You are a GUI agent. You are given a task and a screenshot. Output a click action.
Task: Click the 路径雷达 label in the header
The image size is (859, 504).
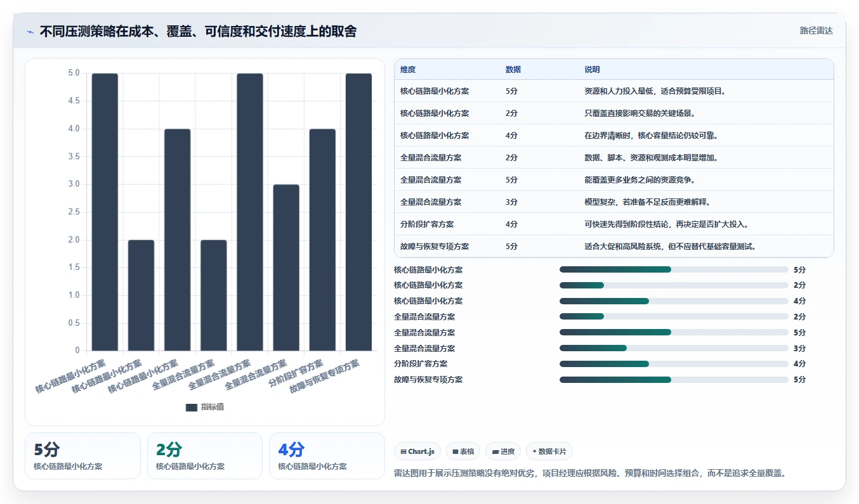816,30
